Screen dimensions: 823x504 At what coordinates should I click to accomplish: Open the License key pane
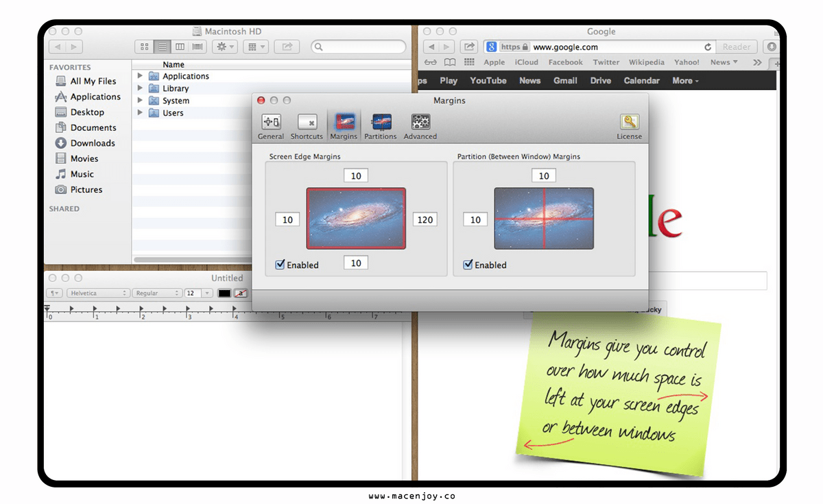coord(629,127)
